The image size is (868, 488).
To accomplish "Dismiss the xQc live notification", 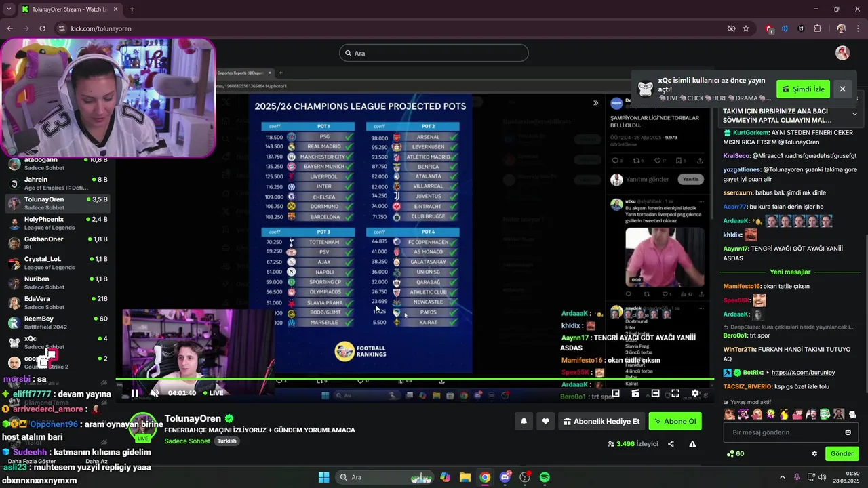I will point(842,89).
